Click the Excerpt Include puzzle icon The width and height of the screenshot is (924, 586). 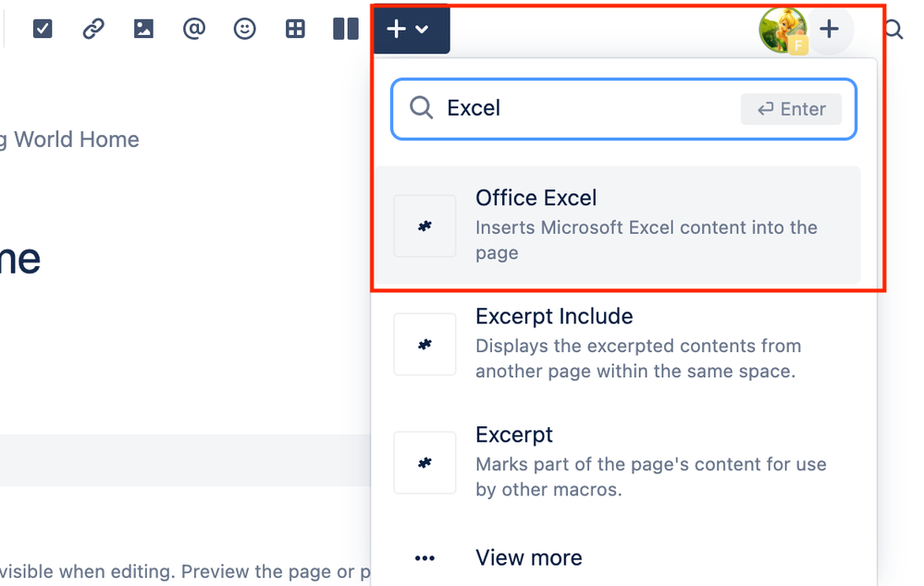pos(425,345)
